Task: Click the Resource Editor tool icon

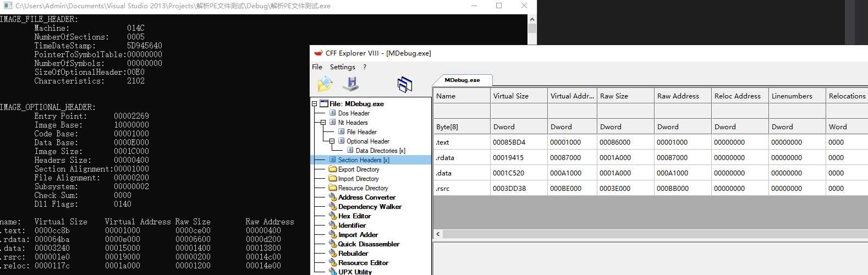Action: click(x=333, y=262)
